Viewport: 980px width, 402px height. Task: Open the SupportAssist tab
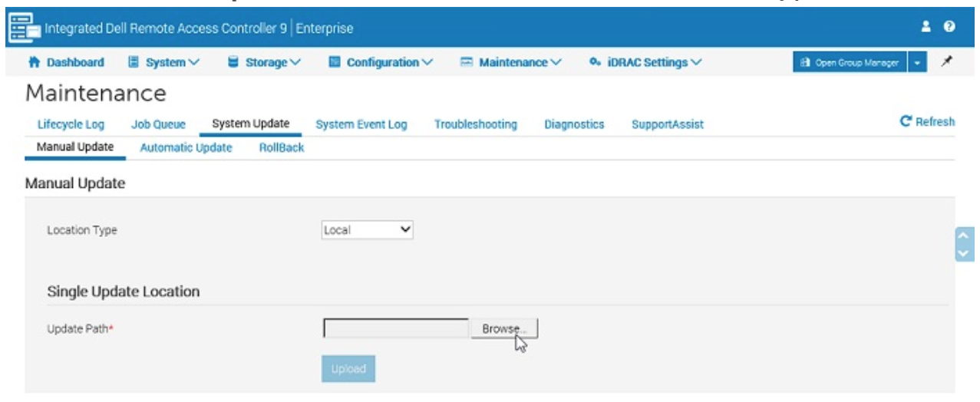pos(668,124)
